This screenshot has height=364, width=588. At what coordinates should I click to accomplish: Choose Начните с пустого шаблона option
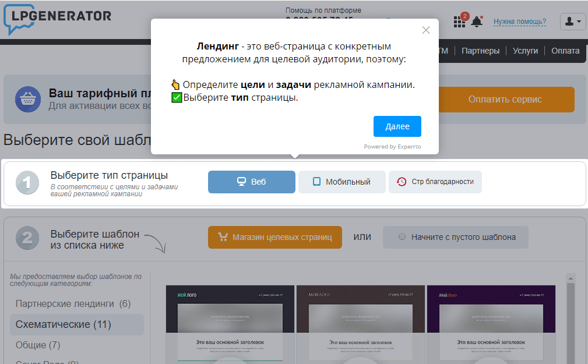point(456,237)
